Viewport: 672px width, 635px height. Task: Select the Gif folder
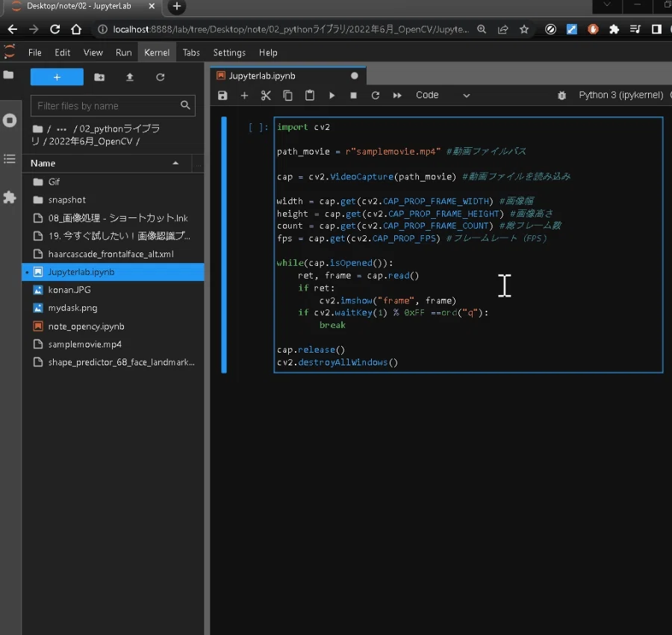(113, 182)
